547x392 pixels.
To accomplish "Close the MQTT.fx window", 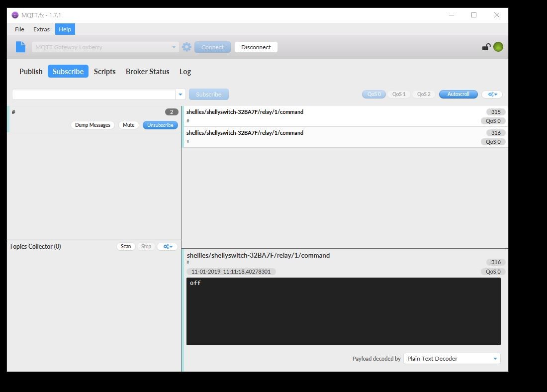I will [x=497, y=15].
